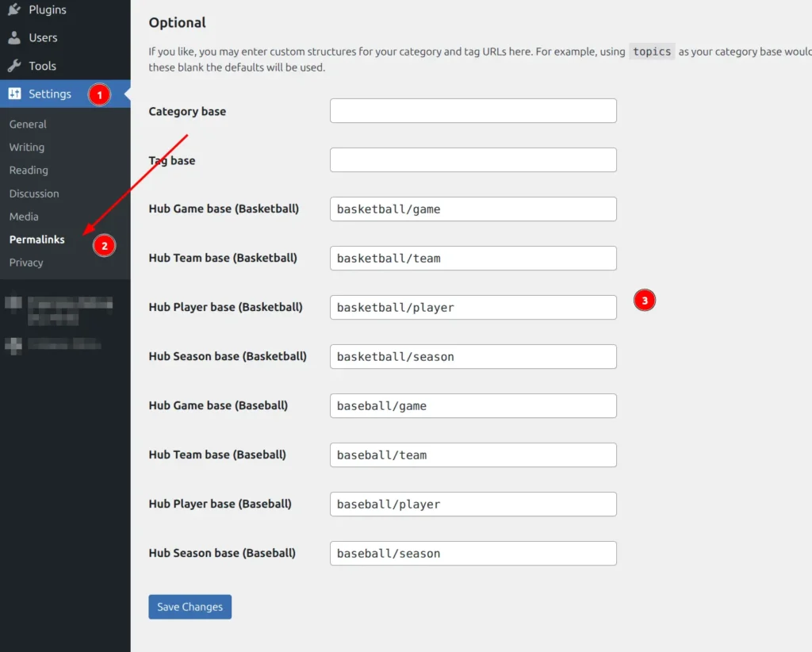Edit the Hub Player base (Baseball) field

[x=473, y=504]
